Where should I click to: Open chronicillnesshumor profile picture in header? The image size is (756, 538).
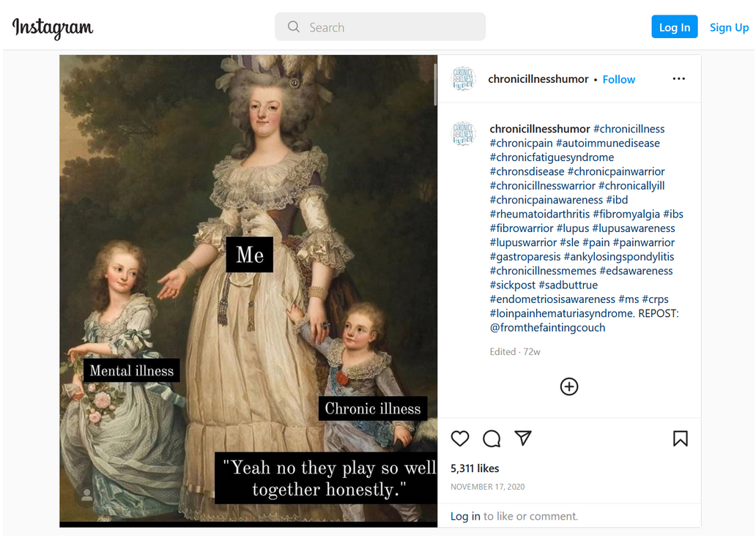click(x=463, y=79)
